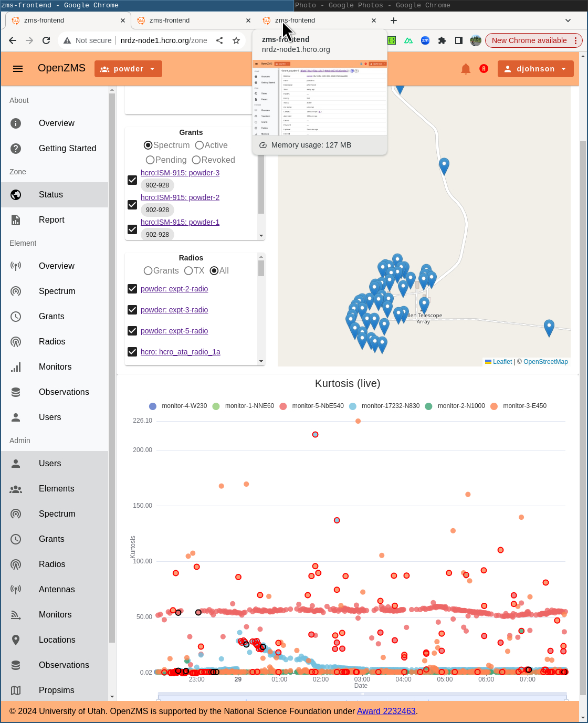
Task: Open Element Monitors signal bars icon
Action: tap(16, 367)
